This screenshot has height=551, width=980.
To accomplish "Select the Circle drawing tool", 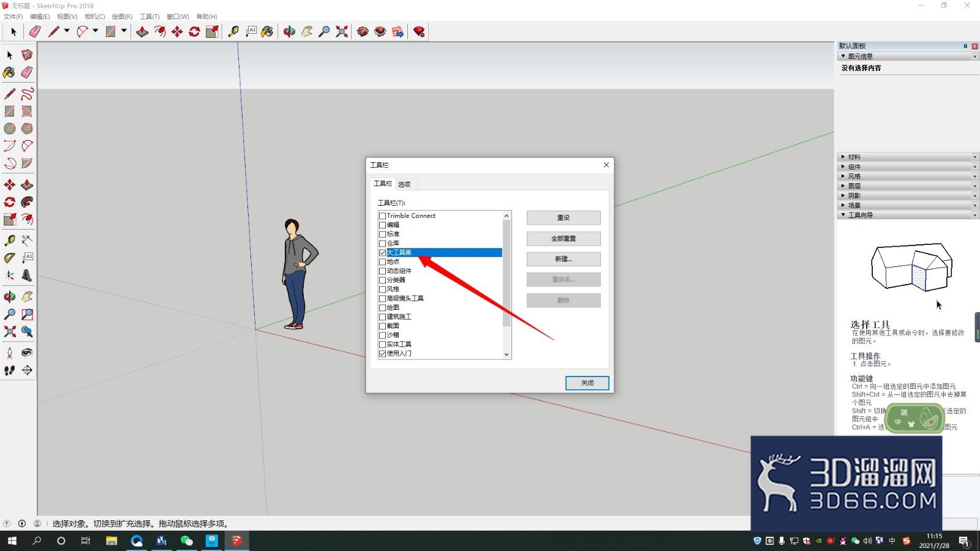I will click(10, 129).
